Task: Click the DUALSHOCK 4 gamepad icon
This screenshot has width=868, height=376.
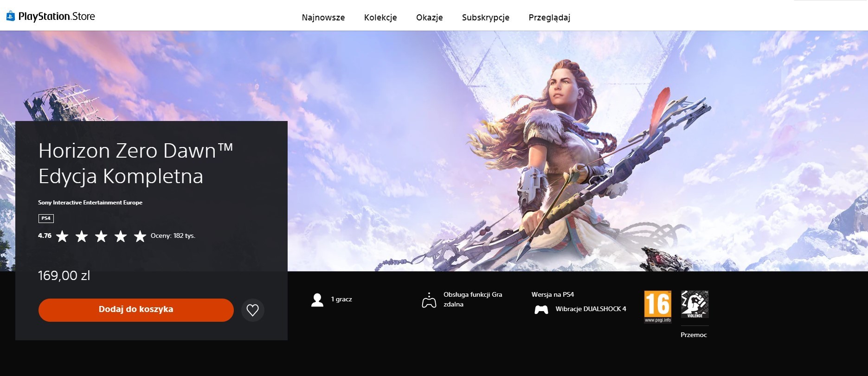Action: click(x=541, y=309)
